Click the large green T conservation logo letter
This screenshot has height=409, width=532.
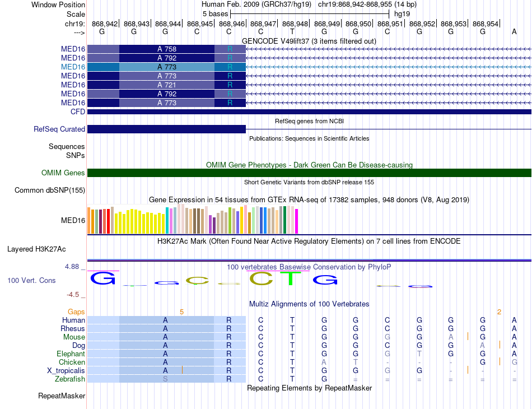[291, 278]
